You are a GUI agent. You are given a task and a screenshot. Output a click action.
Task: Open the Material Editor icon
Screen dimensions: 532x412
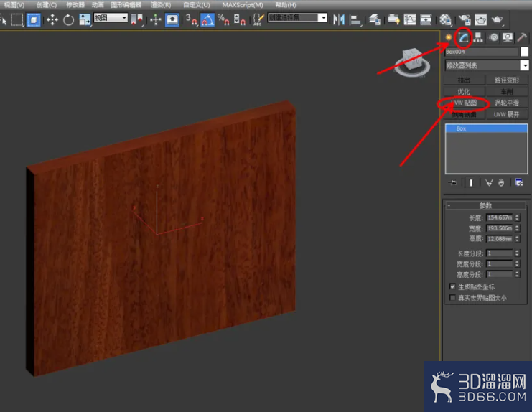(445, 19)
